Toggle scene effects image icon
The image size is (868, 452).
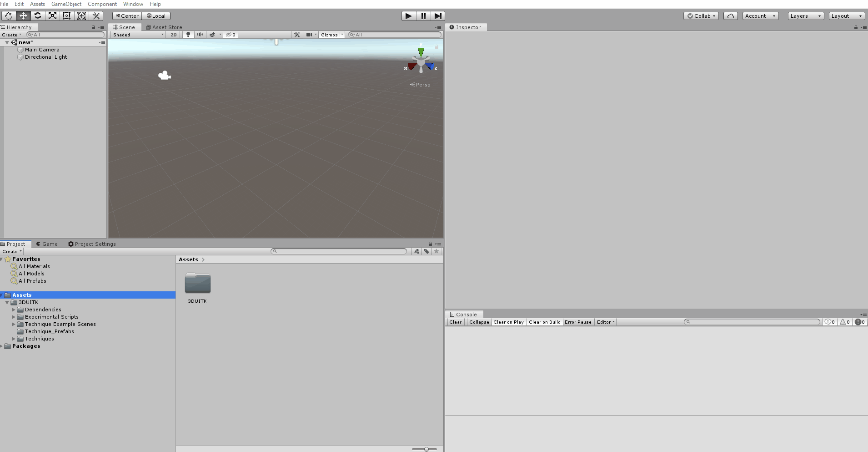(212, 35)
